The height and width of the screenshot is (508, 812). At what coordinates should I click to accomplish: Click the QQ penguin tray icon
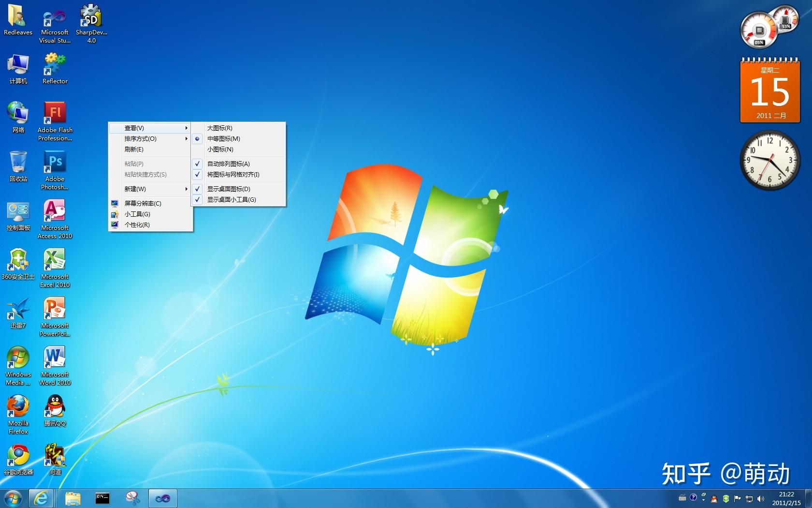pos(714,499)
